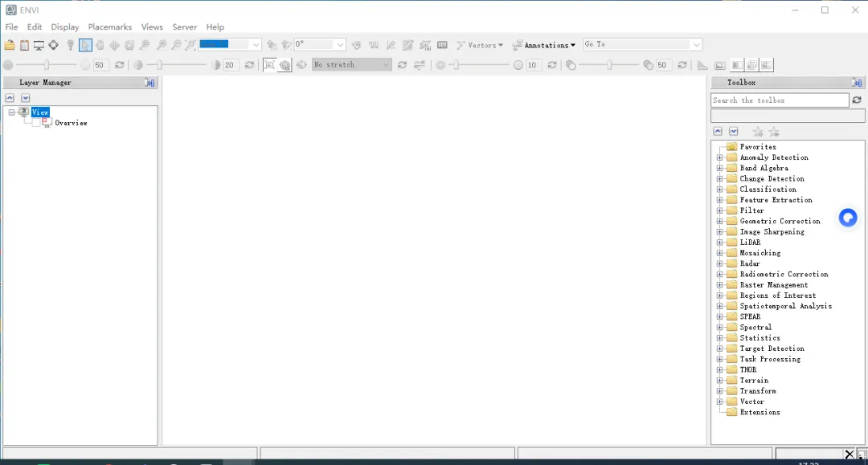The height and width of the screenshot is (465, 868).
Task: Refresh the toolbox with the refresh icon
Action: point(857,100)
